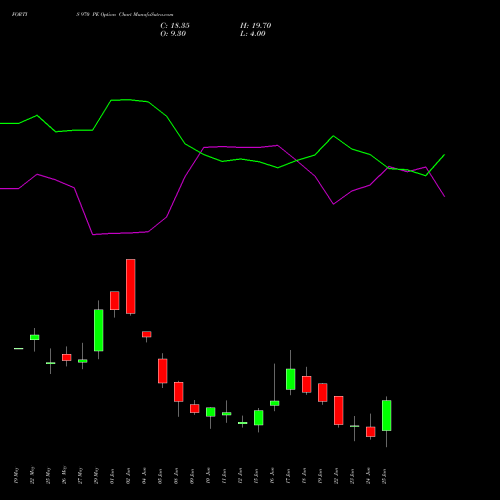Click the green line's rising final segment
500x500 pixels.
(435, 165)
